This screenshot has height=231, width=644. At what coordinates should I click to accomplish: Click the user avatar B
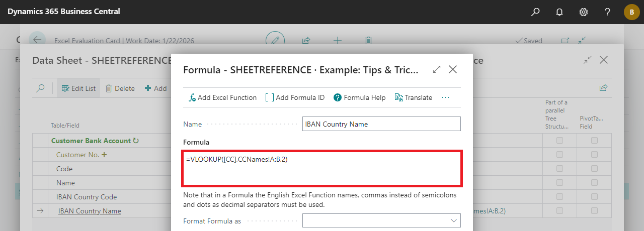(x=631, y=12)
